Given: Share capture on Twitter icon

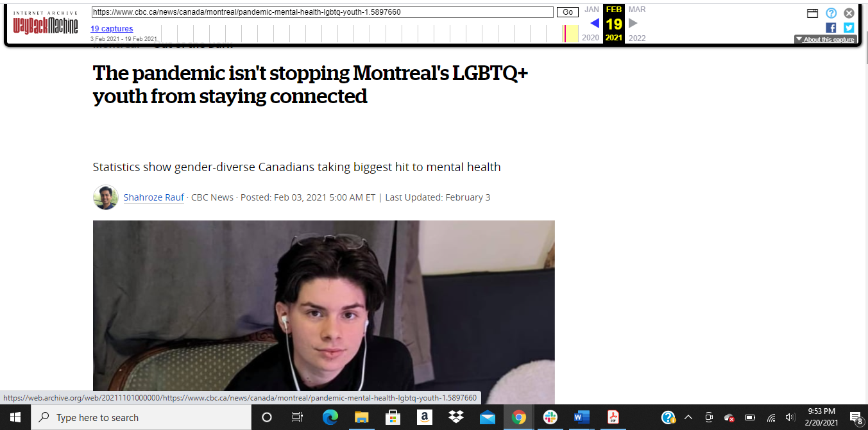Looking at the screenshot, I should pos(849,28).
